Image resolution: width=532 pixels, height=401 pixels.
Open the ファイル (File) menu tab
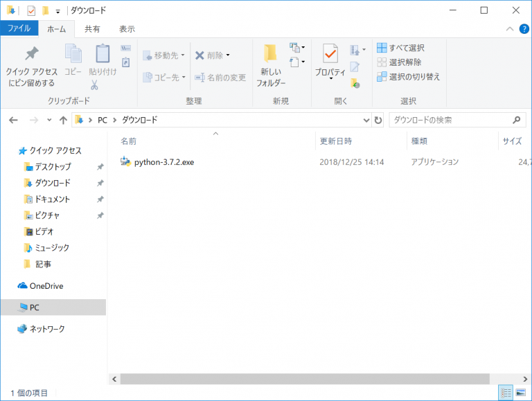pyautogui.click(x=19, y=29)
